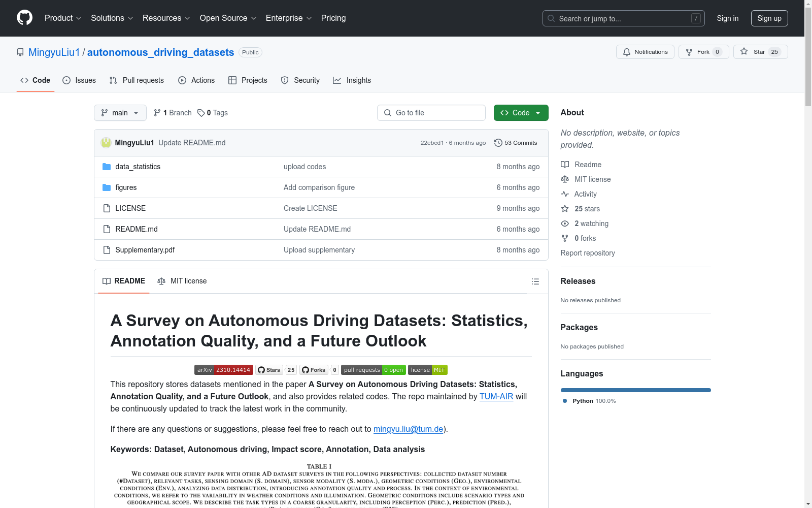The height and width of the screenshot is (508, 812).
Task: Switch to the Issues tab
Action: [x=79, y=80]
